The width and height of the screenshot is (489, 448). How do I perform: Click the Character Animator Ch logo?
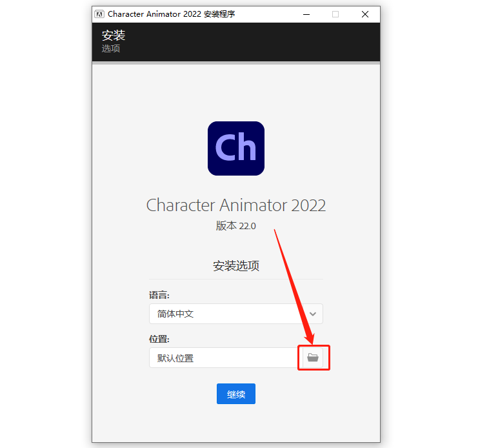[236, 148]
